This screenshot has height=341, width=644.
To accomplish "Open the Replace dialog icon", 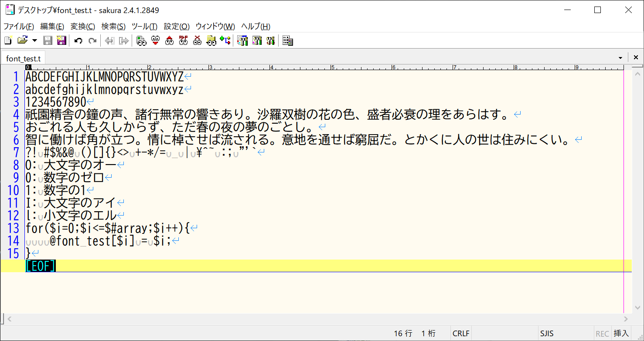I will click(183, 41).
